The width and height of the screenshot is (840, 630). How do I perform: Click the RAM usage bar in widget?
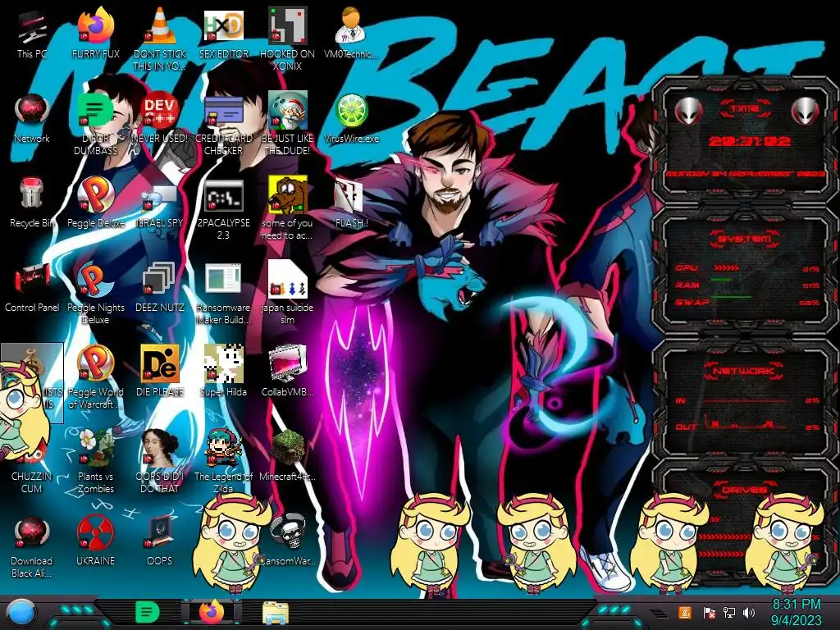(721, 280)
